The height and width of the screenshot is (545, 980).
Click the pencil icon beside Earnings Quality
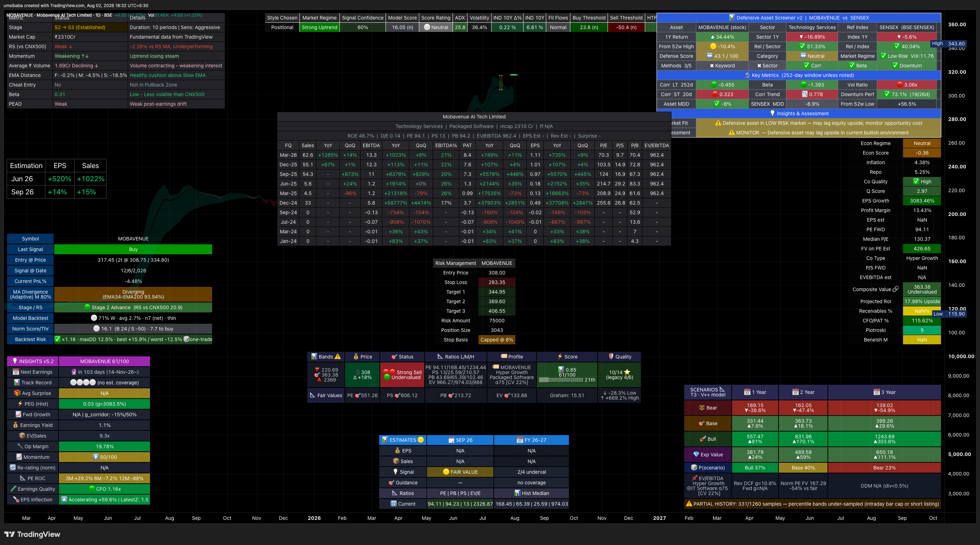pos(13,489)
